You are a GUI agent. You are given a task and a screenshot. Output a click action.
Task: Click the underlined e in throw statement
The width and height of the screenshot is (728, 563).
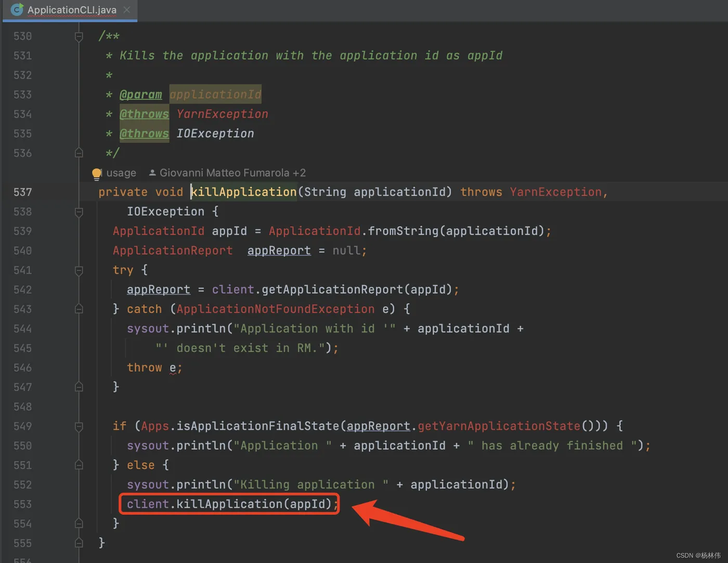click(x=173, y=368)
